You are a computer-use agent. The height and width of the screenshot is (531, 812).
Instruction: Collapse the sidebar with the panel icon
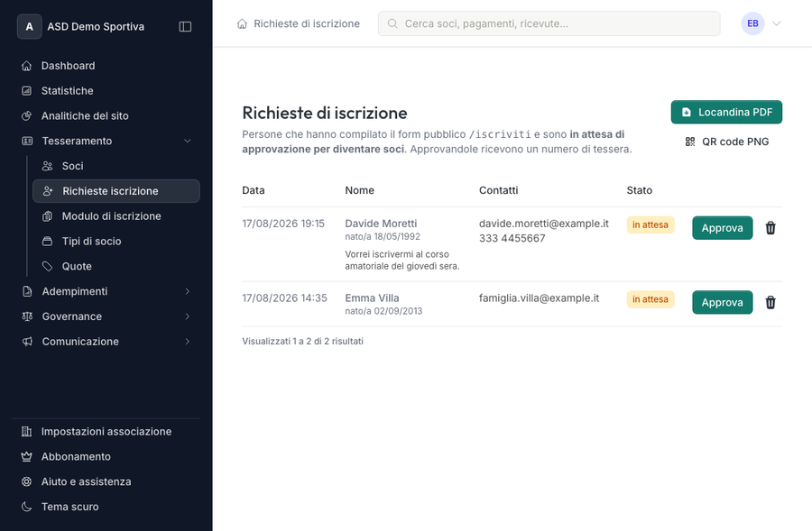(x=185, y=26)
